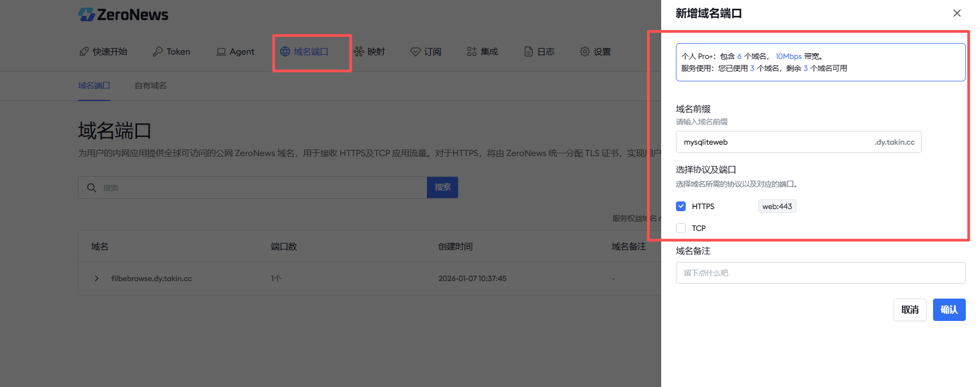Switch to the 自有域名 sub-tab
Screen dimensions: 980x387
pyautogui.click(x=151, y=86)
